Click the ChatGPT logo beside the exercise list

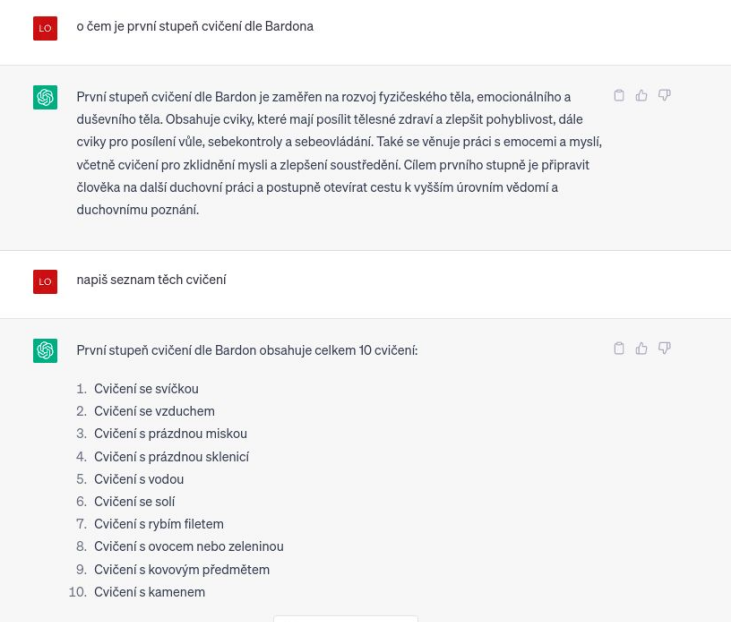click(x=44, y=350)
